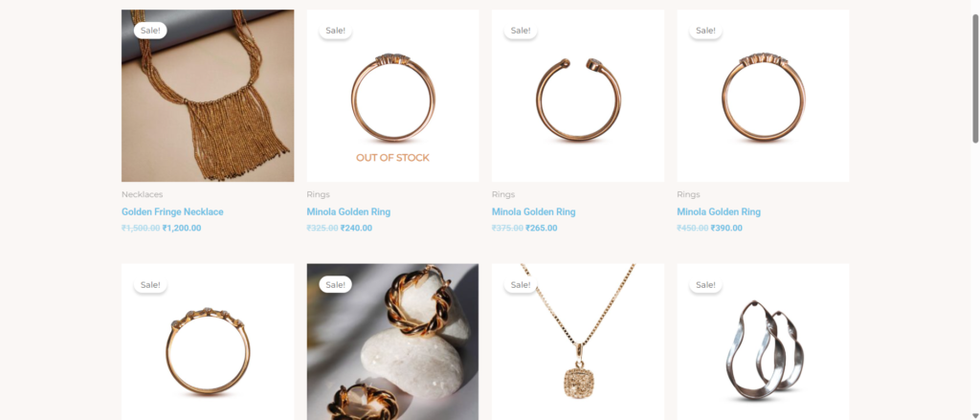The width and height of the screenshot is (980, 420).
Task: Click the scrollbar down arrow
Action: [975, 415]
